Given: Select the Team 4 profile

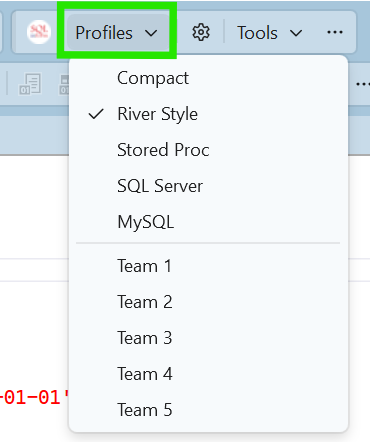Looking at the screenshot, I should click(208, 374).
